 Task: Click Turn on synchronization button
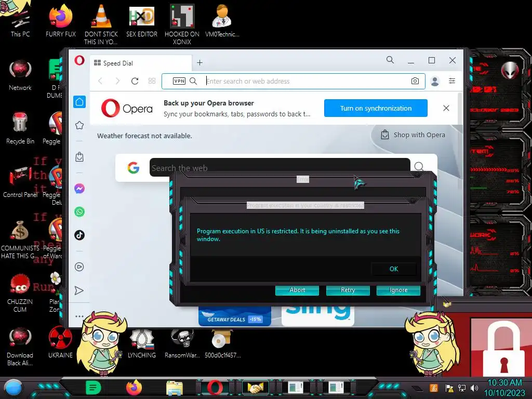tap(376, 108)
